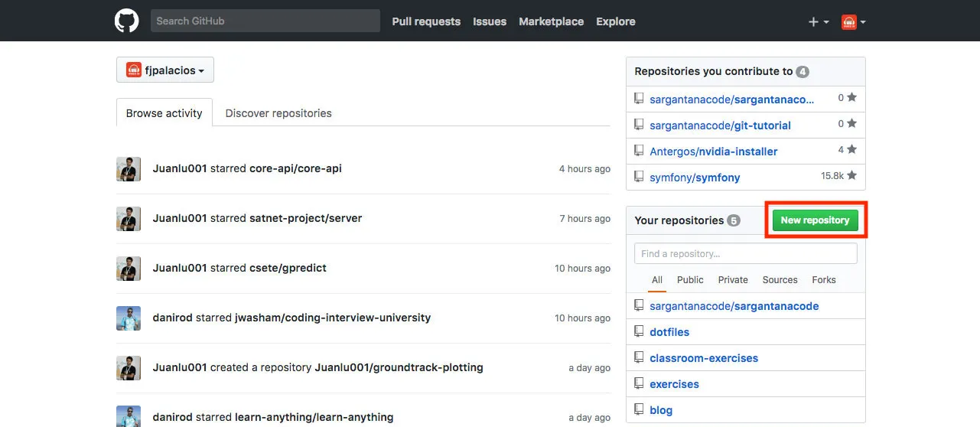Open the exercises repository
The width and height of the screenshot is (980, 427).
tap(674, 383)
